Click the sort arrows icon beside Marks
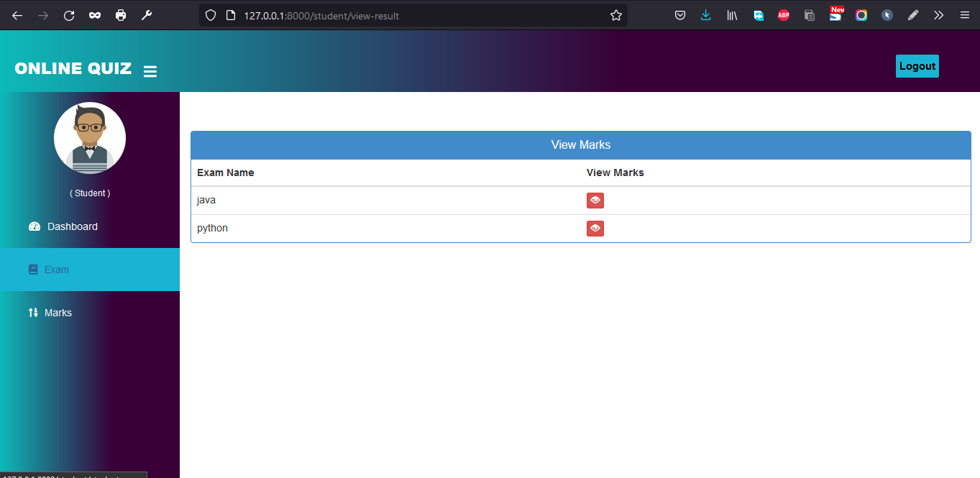 click(33, 312)
